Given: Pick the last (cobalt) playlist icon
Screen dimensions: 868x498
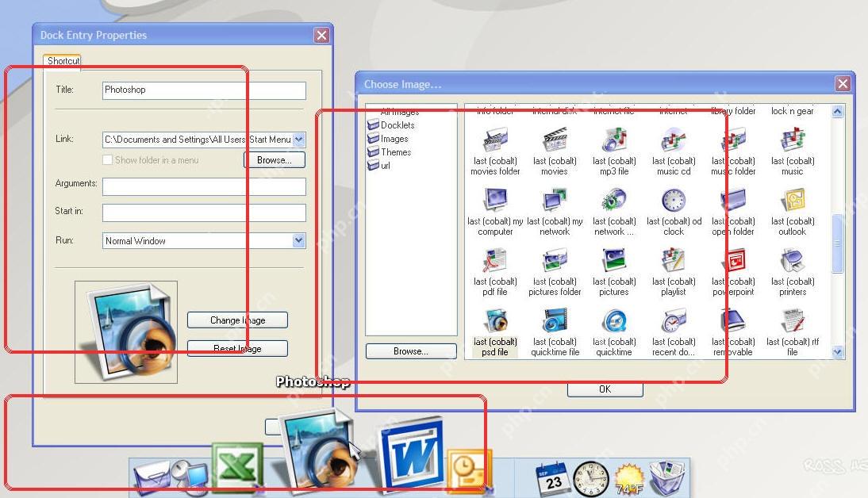Looking at the screenshot, I should [x=674, y=261].
